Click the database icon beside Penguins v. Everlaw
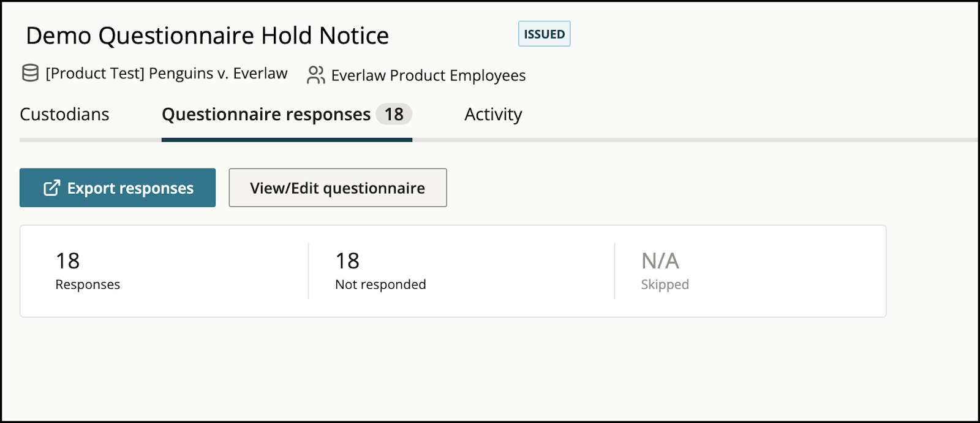Viewport: 980px width, 423px height. tap(30, 73)
